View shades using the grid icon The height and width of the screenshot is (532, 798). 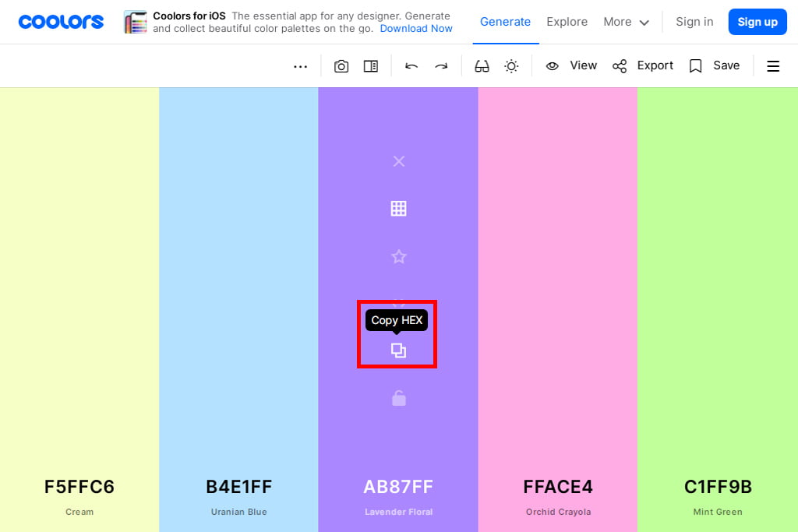tap(398, 209)
